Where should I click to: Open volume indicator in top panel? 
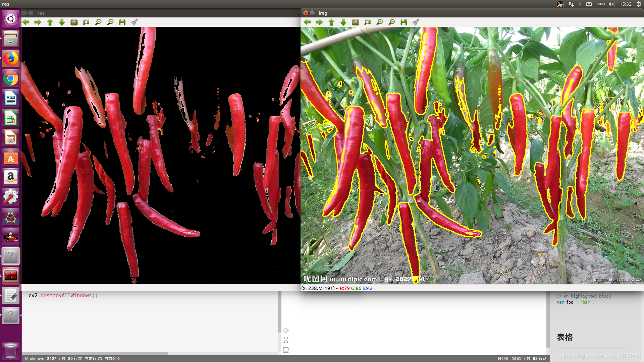[x=611, y=4]
